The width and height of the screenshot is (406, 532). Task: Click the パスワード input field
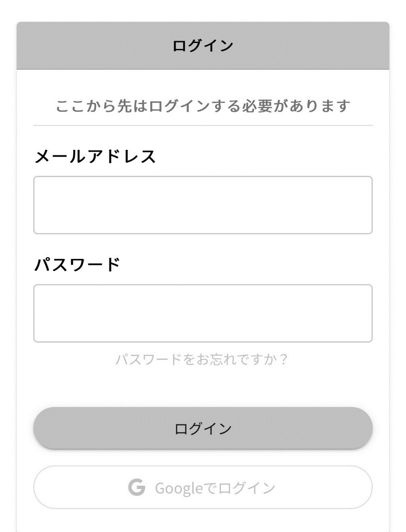pos(203,313)
